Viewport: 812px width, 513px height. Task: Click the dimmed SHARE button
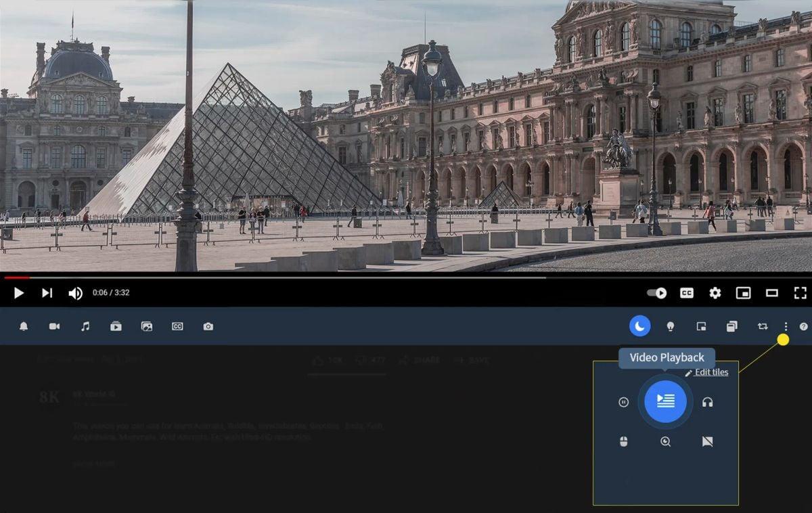[420, 361]
